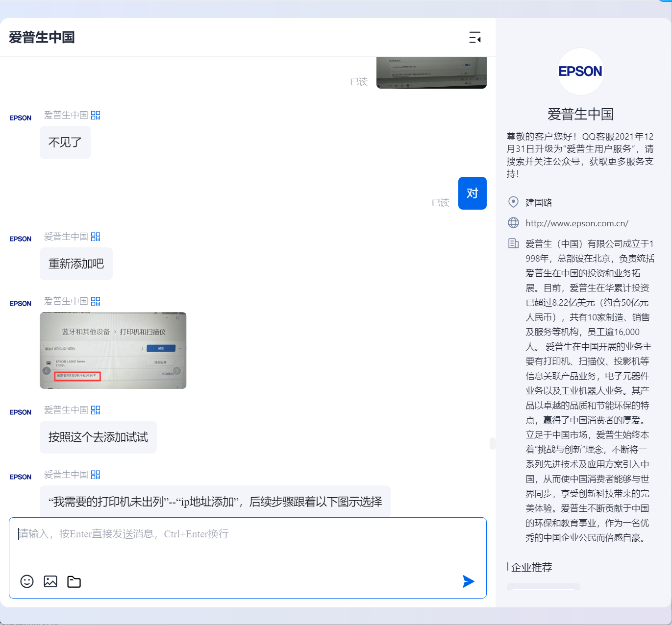Image resolution: width=672 pixels, height=625 pixels.
Task: Click the 已读 status beside the top screenshot
Action: click(359, 81)
